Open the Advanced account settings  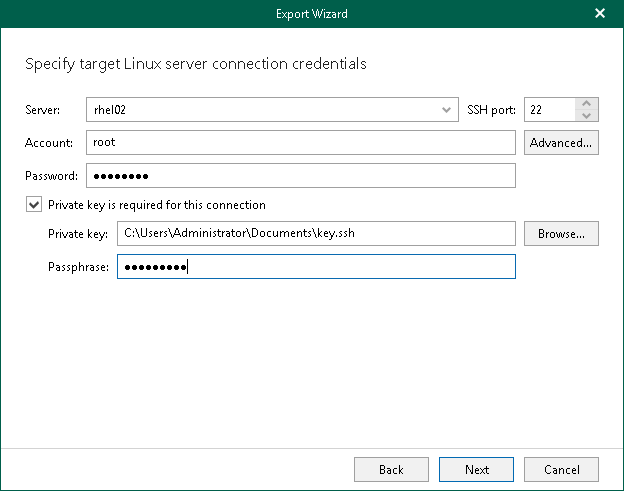tap(561, 143)
